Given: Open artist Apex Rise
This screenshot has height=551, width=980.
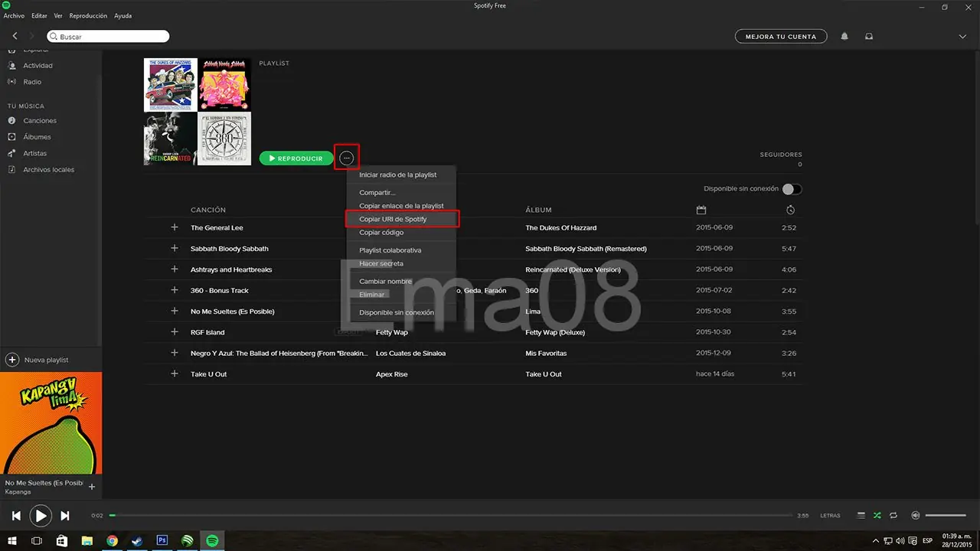Looking at the screenshot, I should [x=391, y=374].
